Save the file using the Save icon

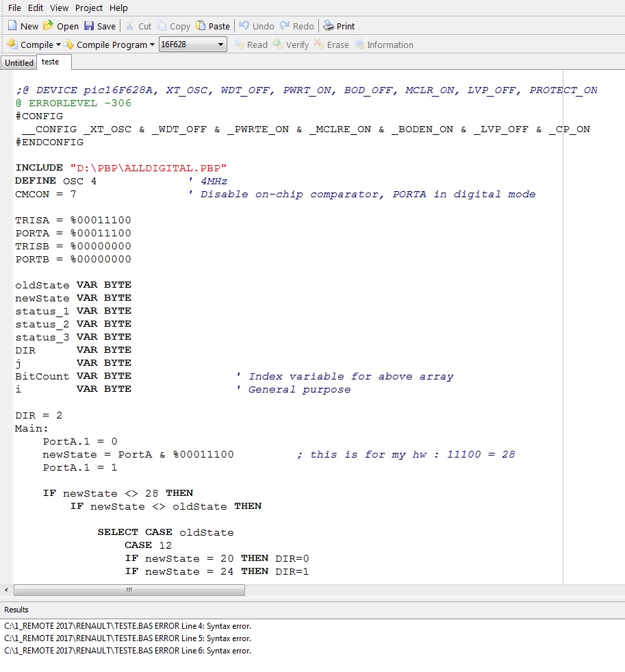(x=89, y=26)
